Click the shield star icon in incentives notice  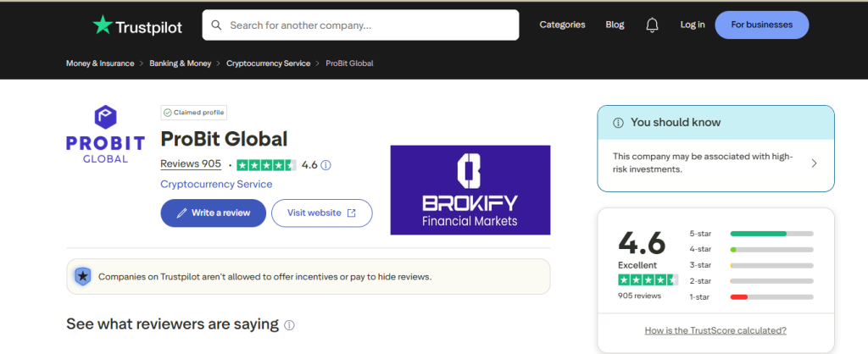(x=82, y=276)
